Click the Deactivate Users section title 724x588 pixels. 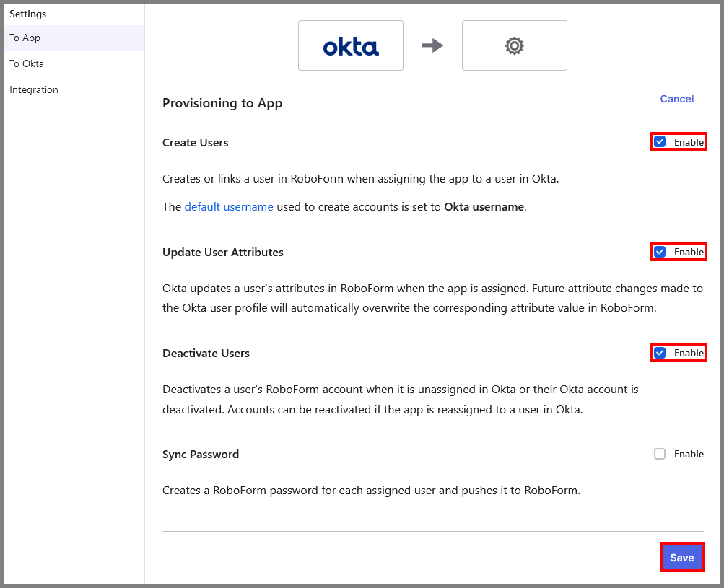click(206, 354)
